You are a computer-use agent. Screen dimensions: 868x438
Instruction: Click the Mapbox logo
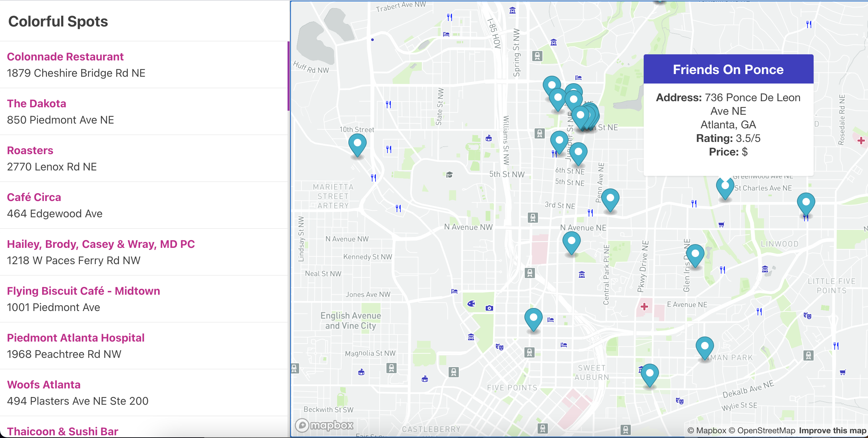coord(324,425)
